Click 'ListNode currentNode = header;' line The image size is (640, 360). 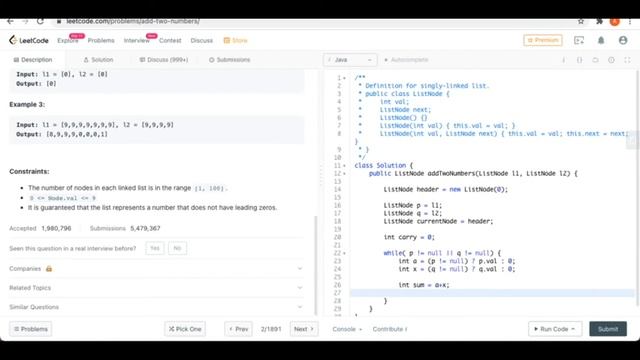click(438, 221)
